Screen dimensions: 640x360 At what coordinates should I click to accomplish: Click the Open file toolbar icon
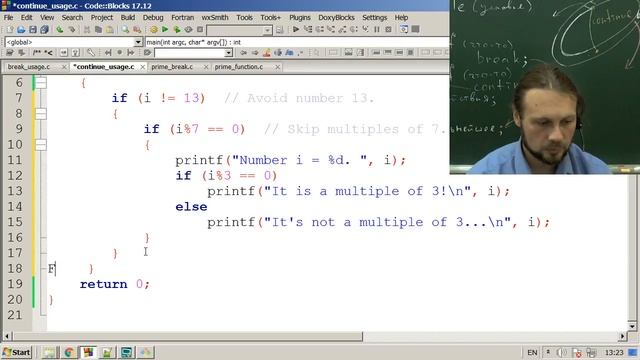click(21, 29)
